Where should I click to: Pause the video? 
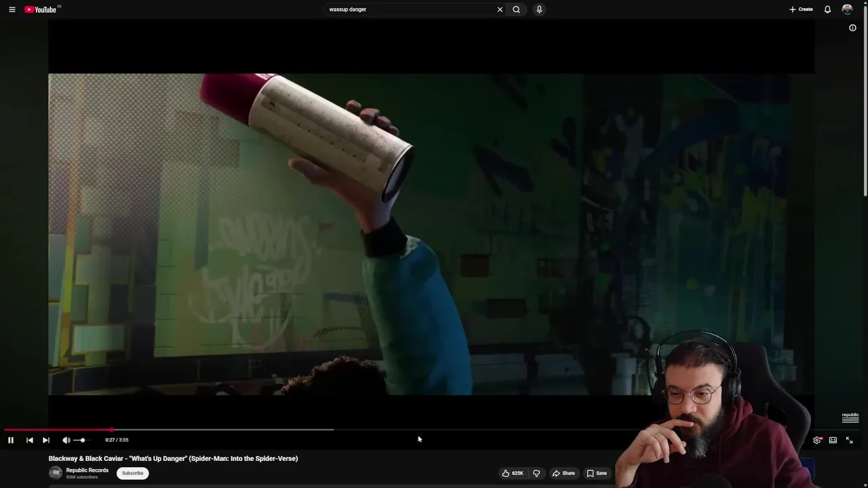pos(11,440)
